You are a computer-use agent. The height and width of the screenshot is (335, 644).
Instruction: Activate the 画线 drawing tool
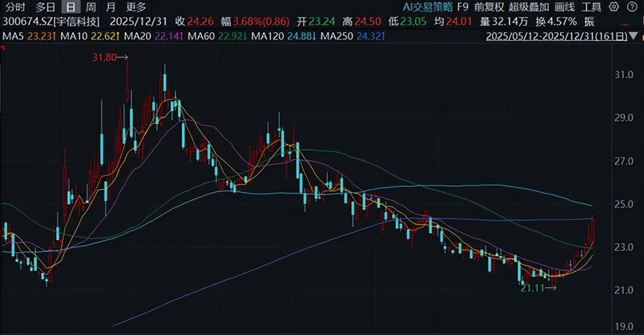point(565,7)
